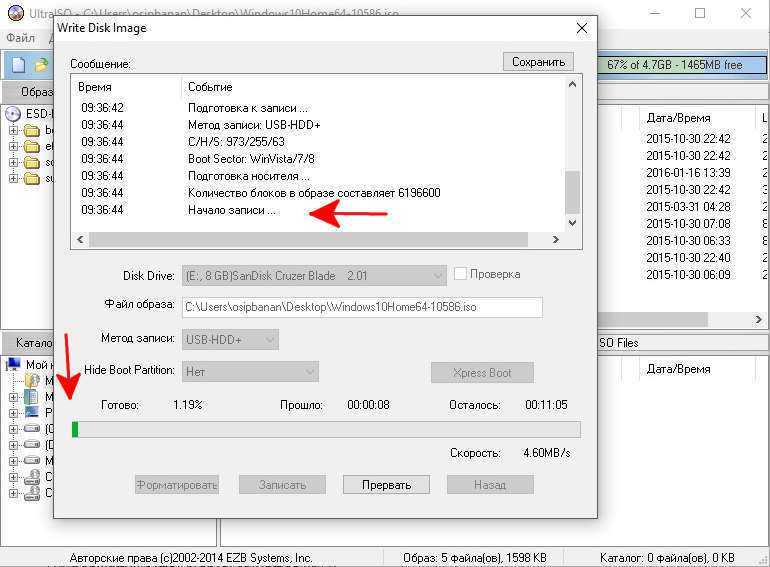The width and height of the screenshot is (770, 567).
Task: Click the UltraISO application icon in title bar
Action: (15, 12)
